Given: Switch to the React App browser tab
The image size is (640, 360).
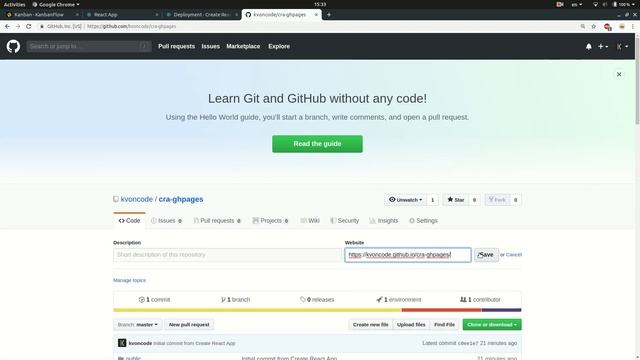Looking at the screenshot, I should pos(122,15).
